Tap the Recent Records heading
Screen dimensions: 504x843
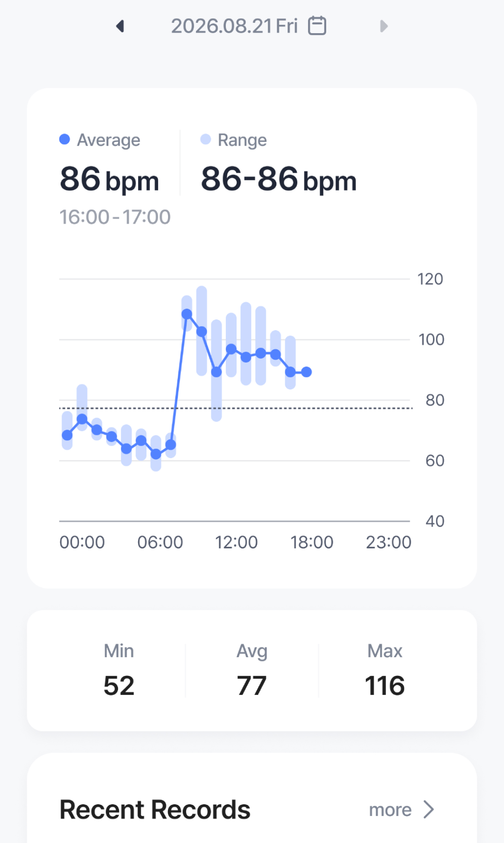pos(155,809)
